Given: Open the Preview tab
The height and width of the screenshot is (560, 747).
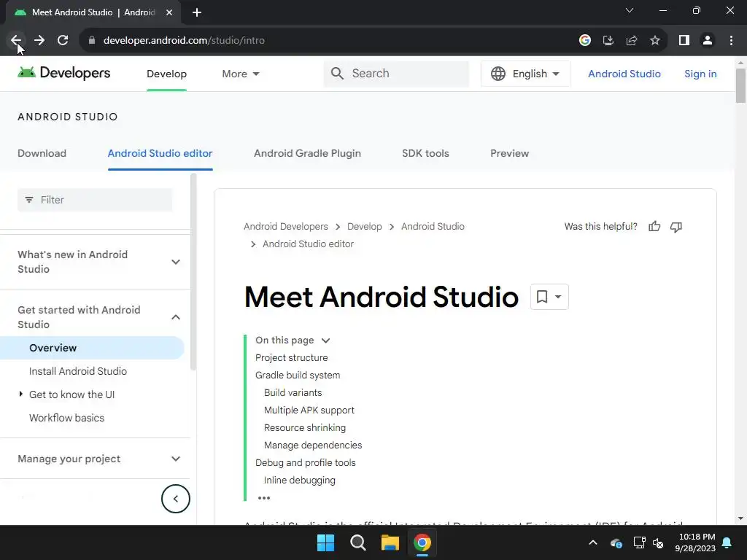Looking at the screenshot, I should point(510,153).
